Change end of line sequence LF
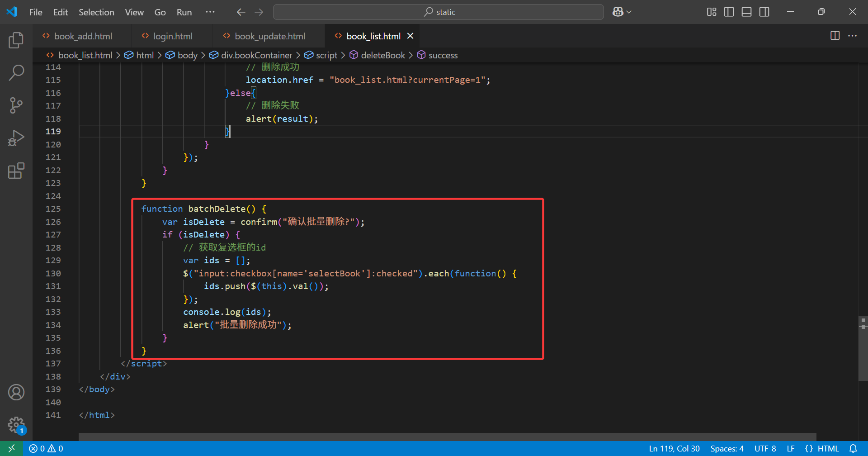868x456 pixels. [x=791, y=448]
